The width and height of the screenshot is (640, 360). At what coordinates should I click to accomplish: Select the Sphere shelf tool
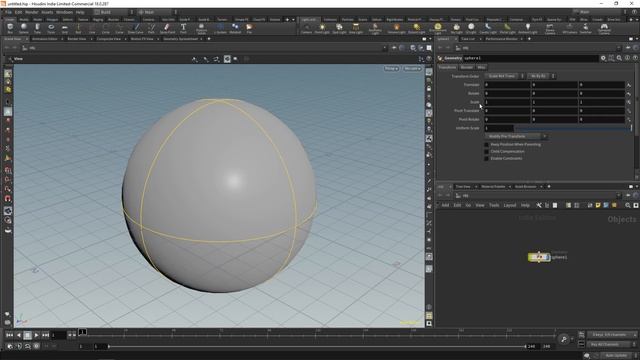tap(24, 28)
